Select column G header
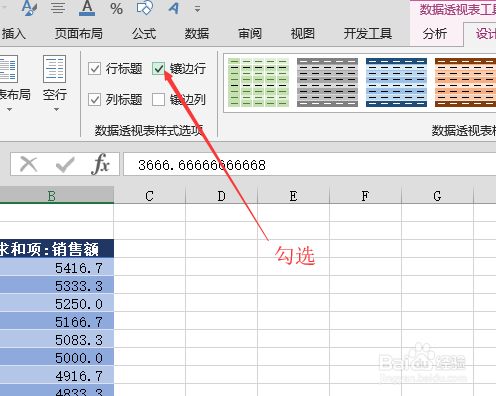 pyautogui.click(x=437, y=195)
